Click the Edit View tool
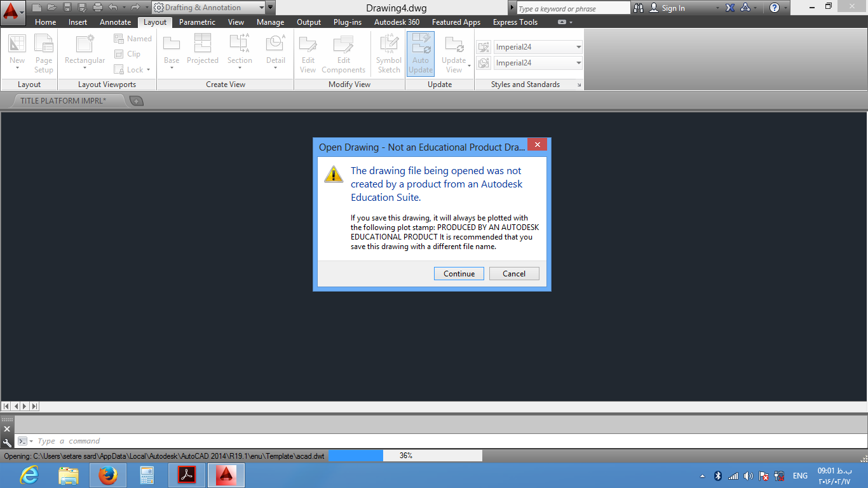This screenshot has height=488, width=868. click(x=308, y=54)
